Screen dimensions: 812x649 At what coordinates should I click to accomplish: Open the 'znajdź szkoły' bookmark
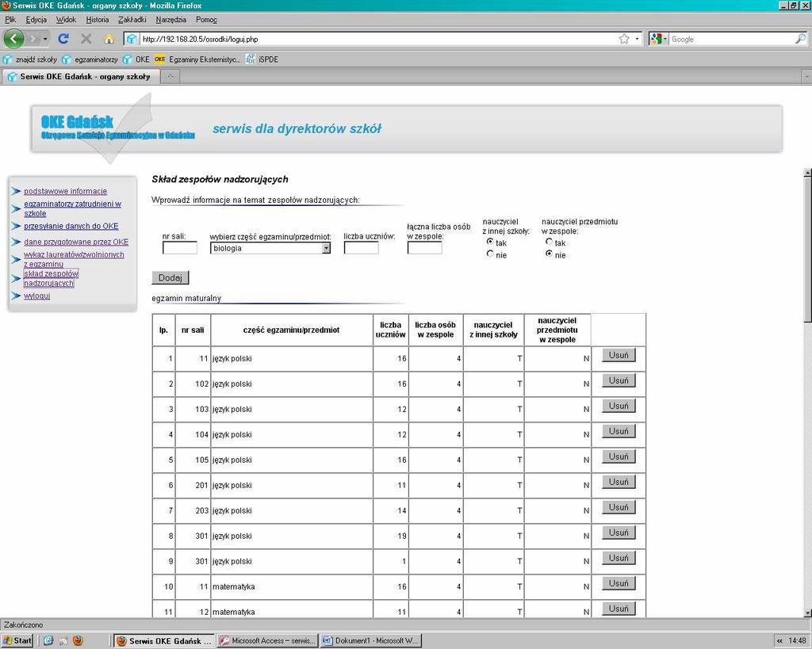click(30, 59)
